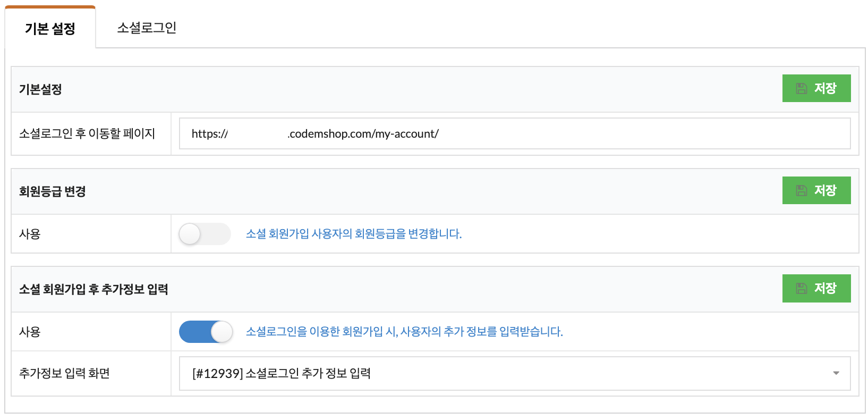Click the 소셜 회원가입 후 추가정보 입력 heading

(93, 289)
